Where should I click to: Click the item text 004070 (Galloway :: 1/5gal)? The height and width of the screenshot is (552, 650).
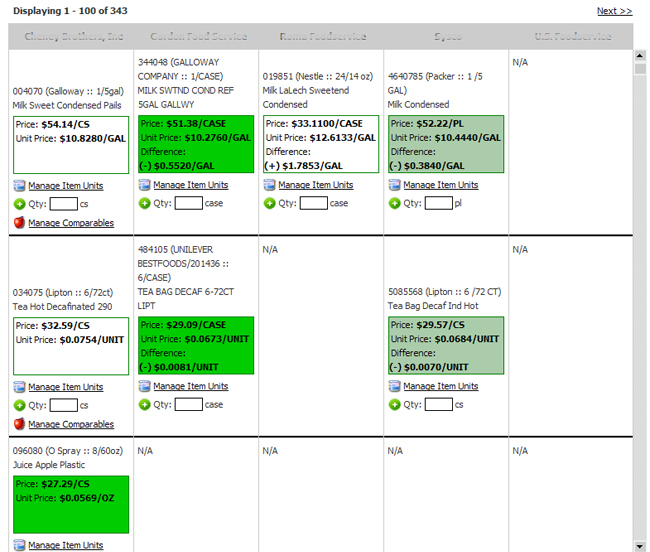tap(68, 91)
